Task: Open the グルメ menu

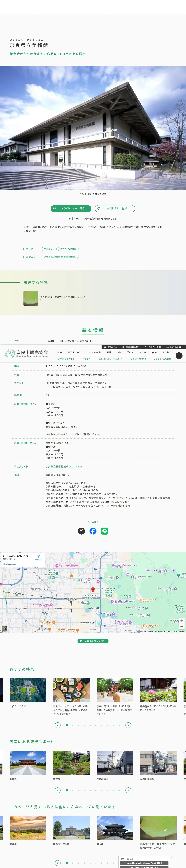Action: tap(130, 352)
